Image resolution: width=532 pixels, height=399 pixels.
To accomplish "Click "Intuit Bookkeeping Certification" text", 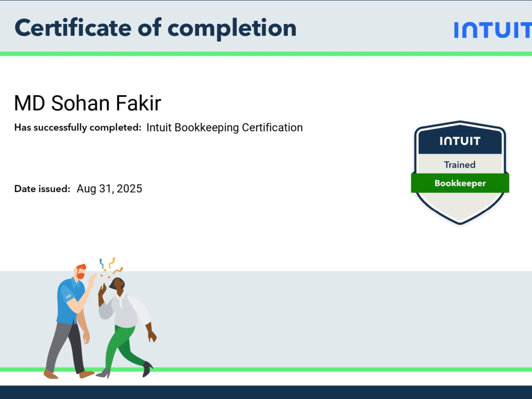I will tap(225, 128).
